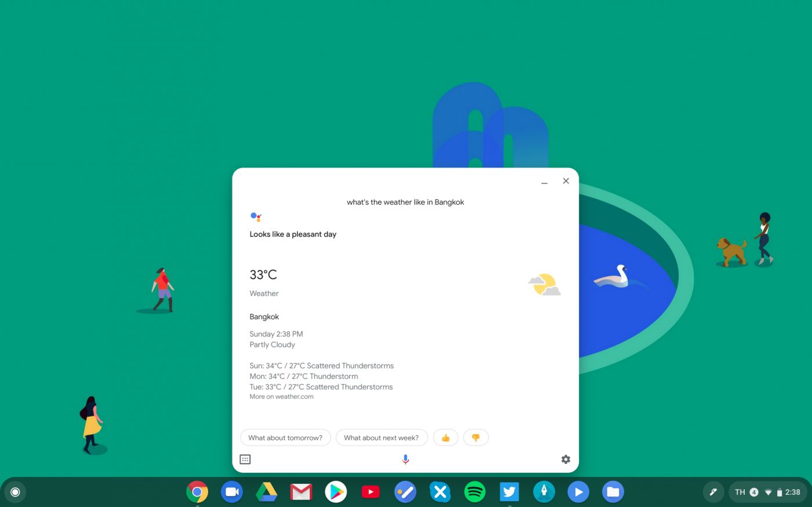This screenshot has width=812, height=507.
Task: Open Twitter app in the shelf
Action: tap(509, 492)
